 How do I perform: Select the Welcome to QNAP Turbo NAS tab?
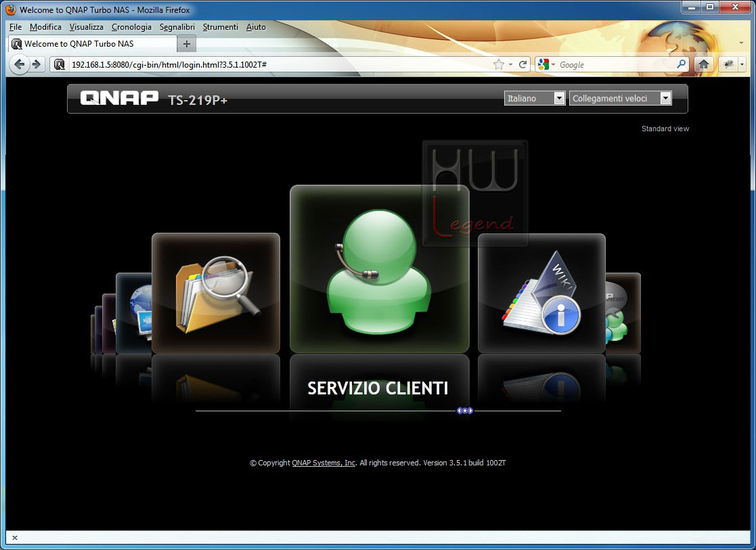pyautogui.click(x=93, y=44)
